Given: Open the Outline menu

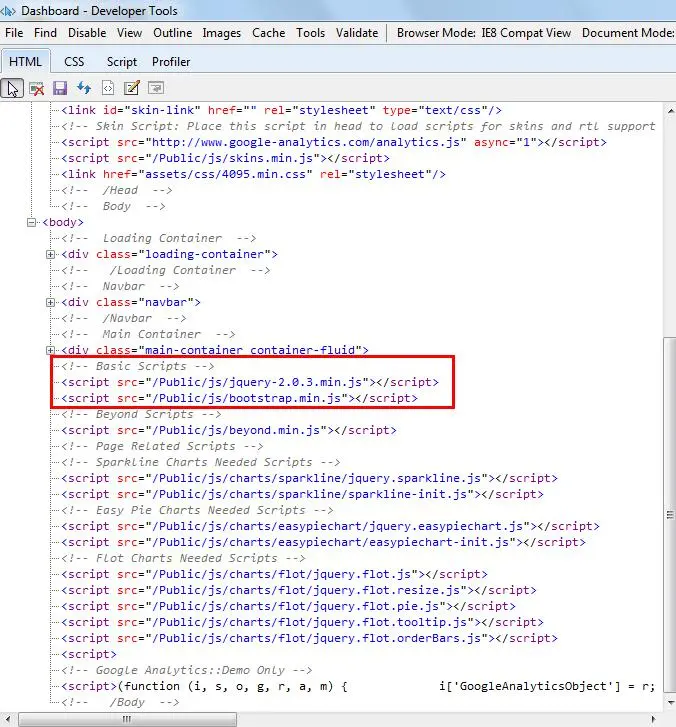Looking at the screenshot, I should coord(172,33).
